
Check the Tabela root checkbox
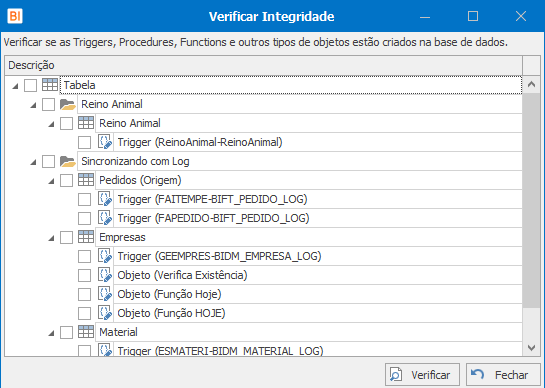point(30,85)
